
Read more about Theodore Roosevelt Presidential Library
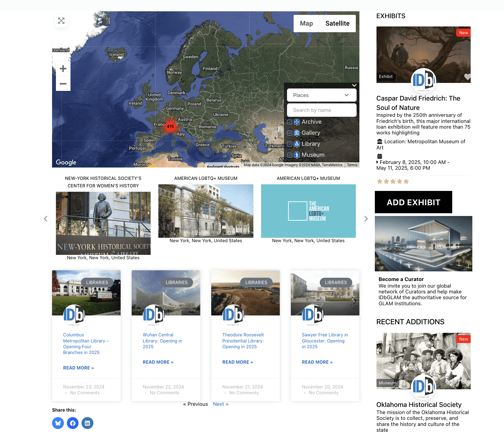[238, 362]
